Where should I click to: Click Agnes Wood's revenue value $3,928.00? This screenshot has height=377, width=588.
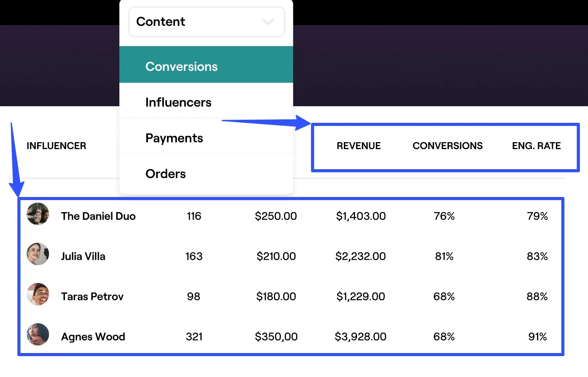[x=360, y=336]
